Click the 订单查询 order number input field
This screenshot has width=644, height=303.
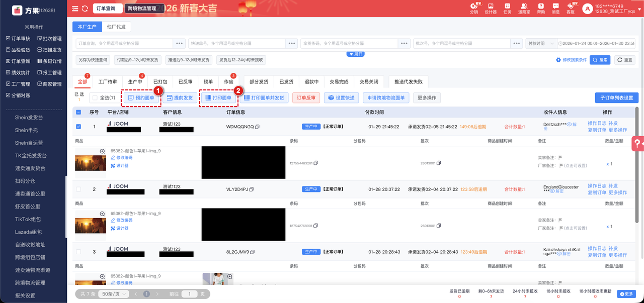pos(124,44)
